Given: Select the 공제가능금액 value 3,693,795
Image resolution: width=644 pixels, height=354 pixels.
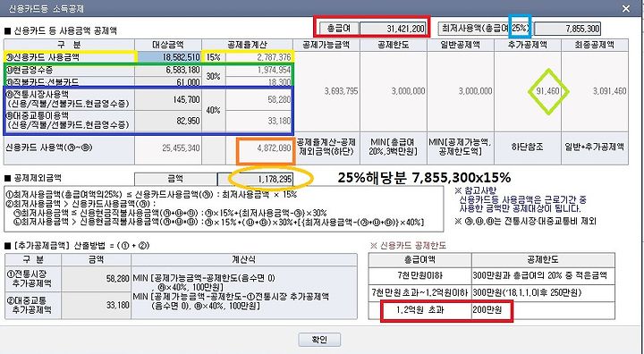Looking at the screenshot, I should pos(326,91).
